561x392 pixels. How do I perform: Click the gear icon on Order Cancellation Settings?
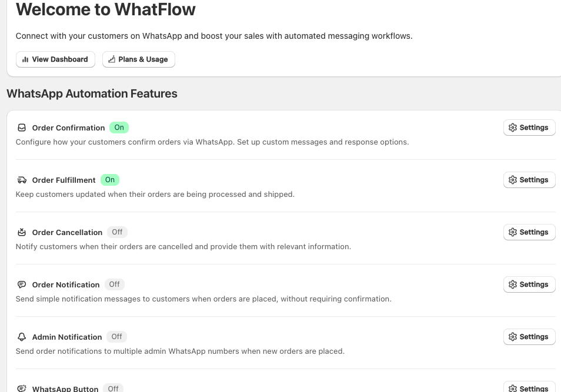tap(513, 232)
